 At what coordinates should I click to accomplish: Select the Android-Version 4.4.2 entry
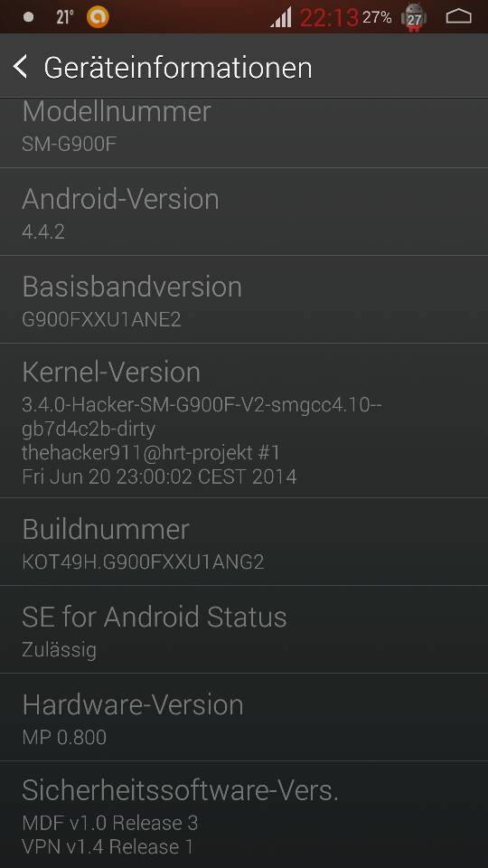[x=244, y=212]
